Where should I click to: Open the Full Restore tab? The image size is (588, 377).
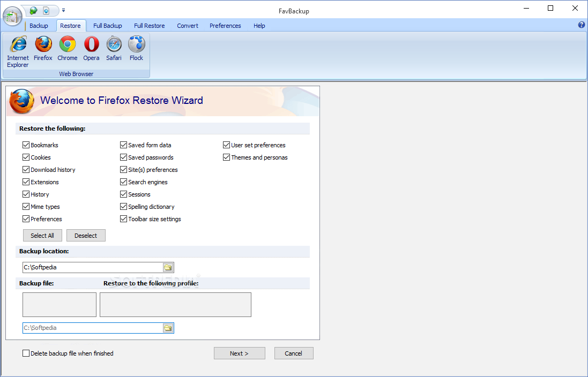(149, 26)
